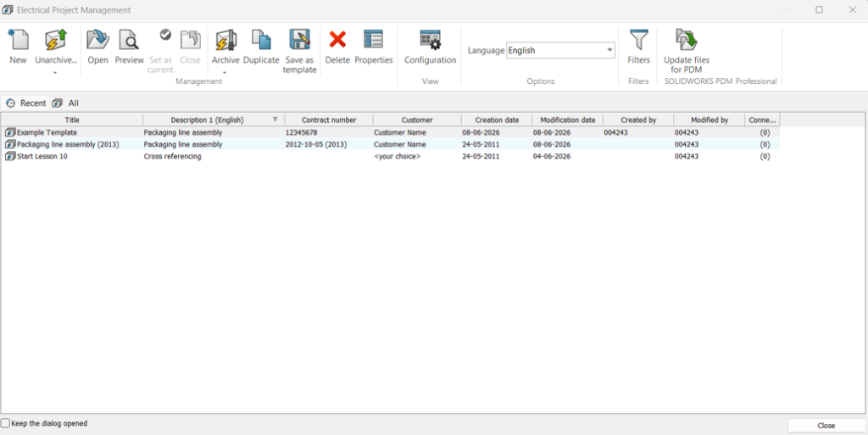Open project Properties
Image resolution: width=868 pixels, height=435 pixels.
[374, 47]
